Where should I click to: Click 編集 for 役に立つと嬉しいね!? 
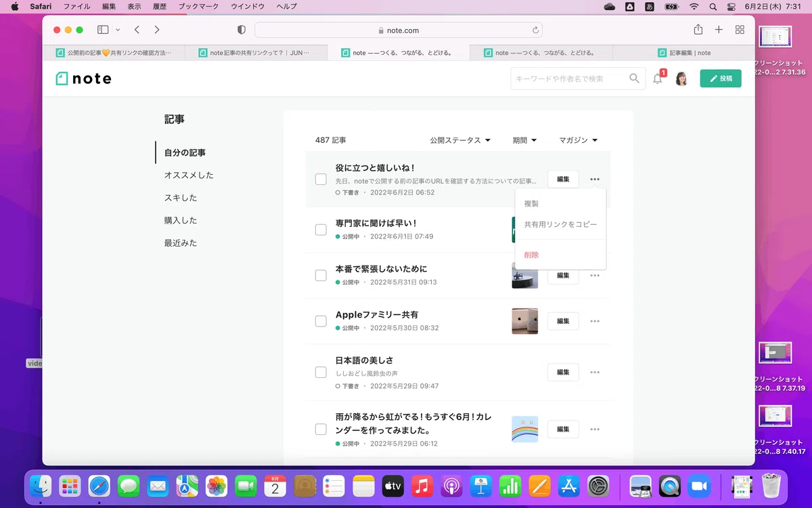click(563, 179)
